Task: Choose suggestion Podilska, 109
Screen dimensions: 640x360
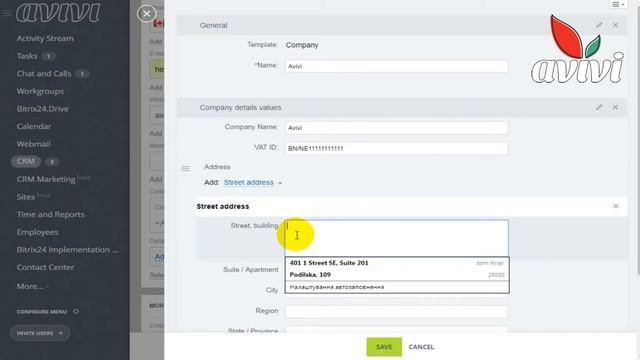Action: [397, 275]
